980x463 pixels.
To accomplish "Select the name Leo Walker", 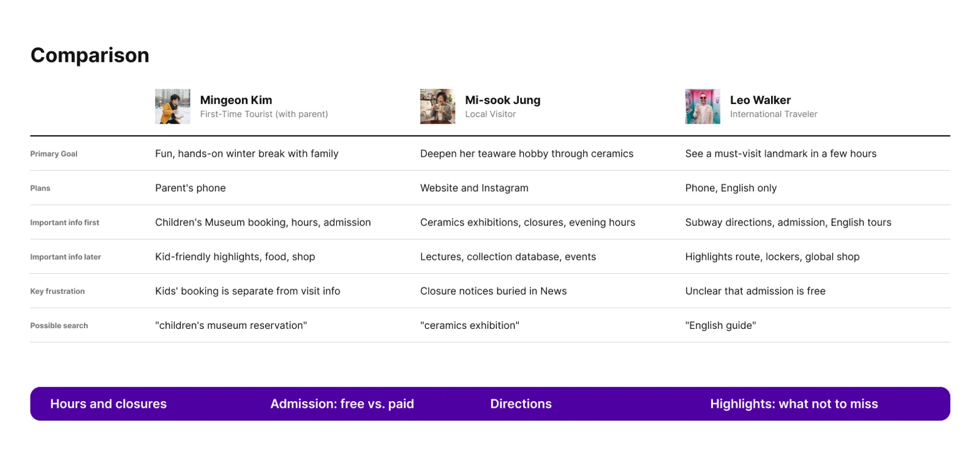I will click(760, 100).
